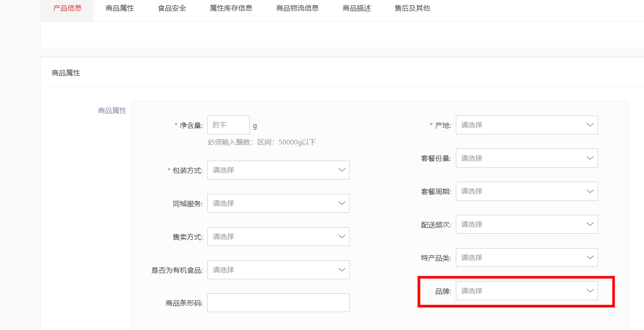Expand the 产地 dropdown

coord(527,125)
